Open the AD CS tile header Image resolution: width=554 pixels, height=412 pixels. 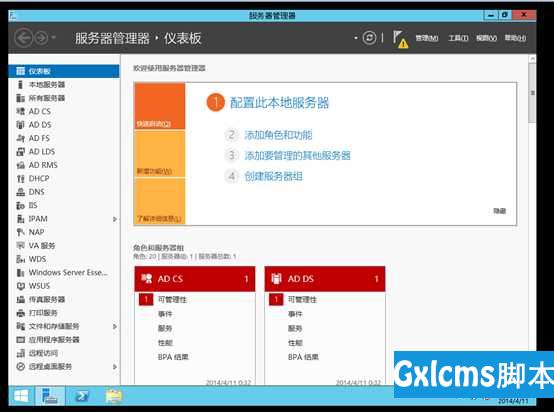click(x=195, y=279)
